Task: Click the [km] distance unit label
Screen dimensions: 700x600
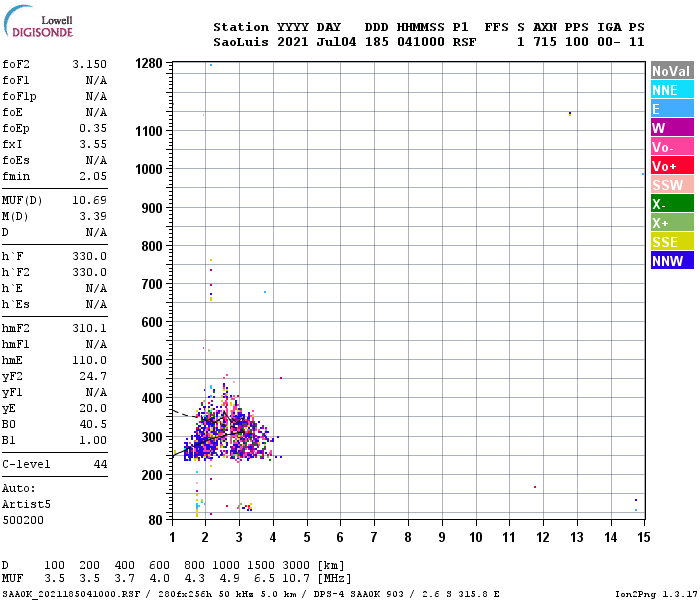Action: [x=331, y=566]
